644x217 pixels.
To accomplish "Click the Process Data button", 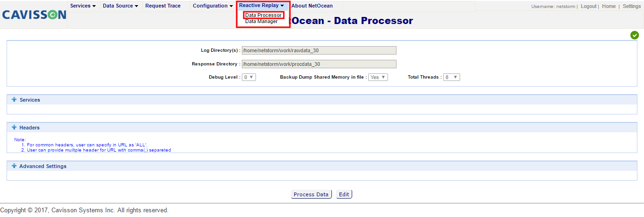I will [311, 194].
